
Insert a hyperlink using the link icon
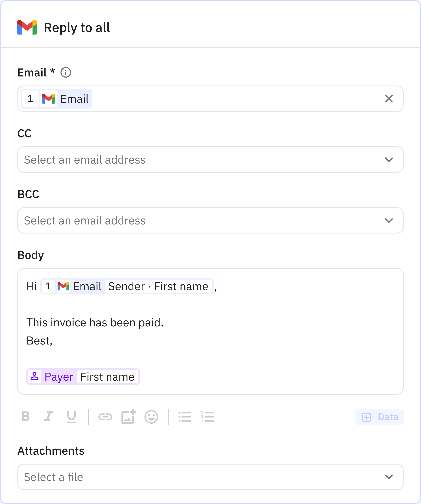(105, 416)
